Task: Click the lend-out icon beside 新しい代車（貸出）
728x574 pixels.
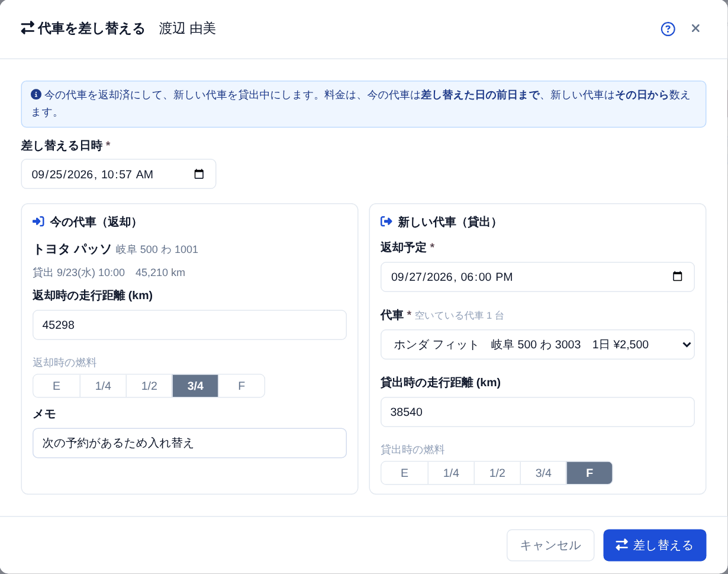Action: click(x=386, y=222)
